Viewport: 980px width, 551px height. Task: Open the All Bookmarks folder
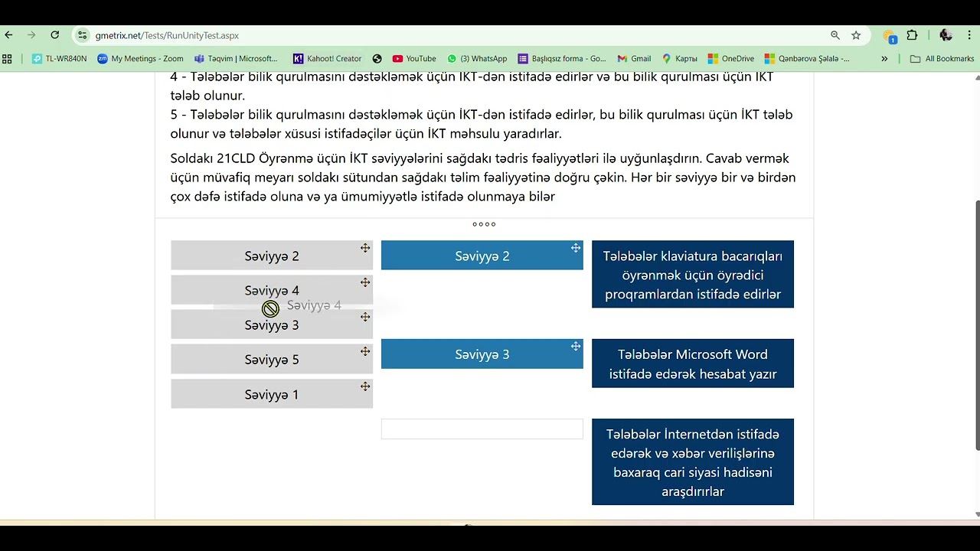(x=942, y=58)
